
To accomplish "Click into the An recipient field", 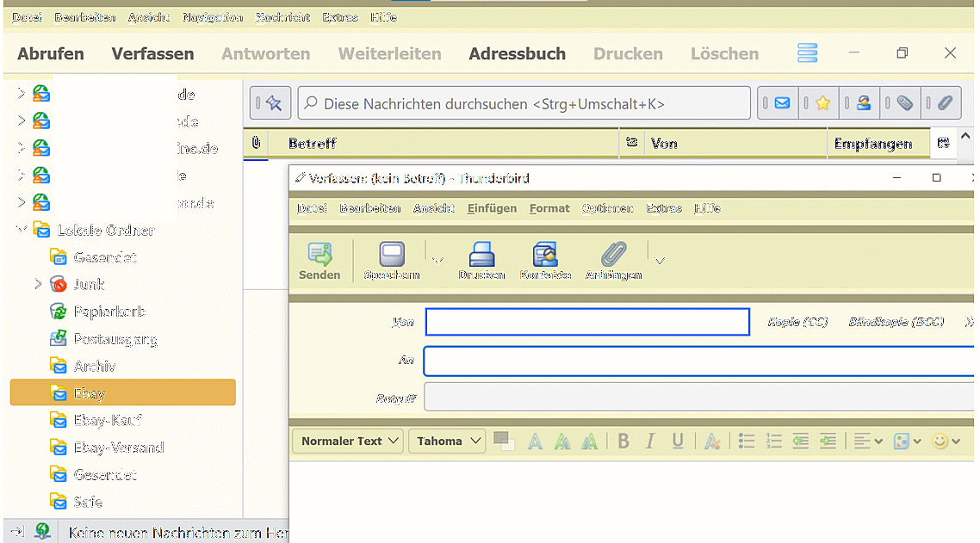I will pyautogui.click(x=698, y=361).
